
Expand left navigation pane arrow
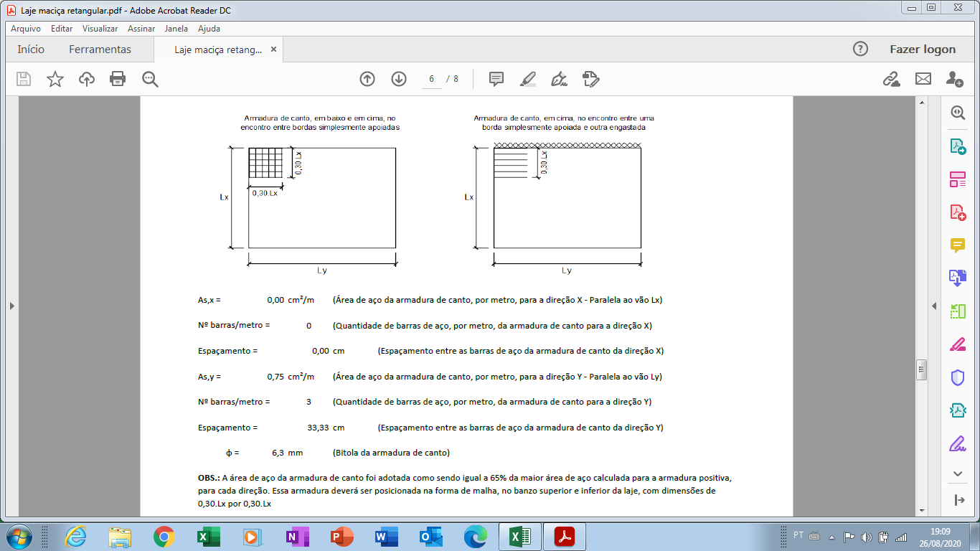(x=11, y=306)
